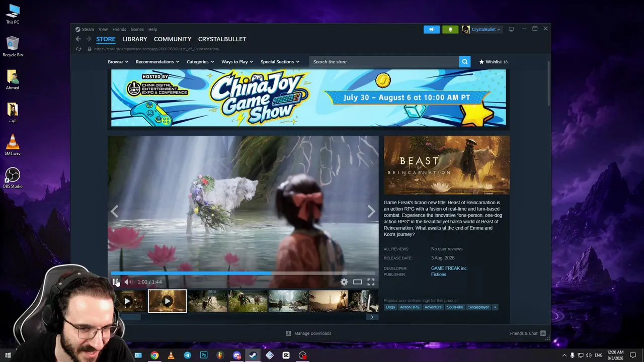Open the Help menu
644x362 pixels.
point(153,29)
